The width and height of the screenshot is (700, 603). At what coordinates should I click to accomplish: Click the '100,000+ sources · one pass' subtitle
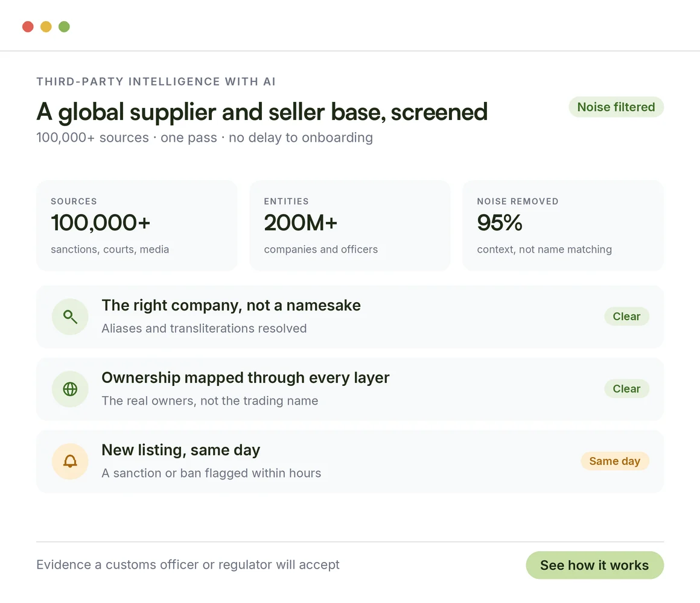coord(205,138)
